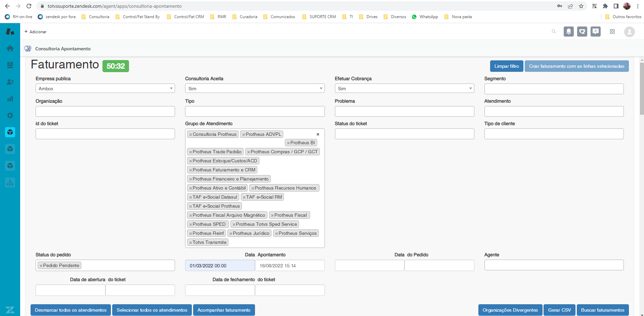Open the user profile avatar
This screenshot has width=644, height=316.
(x=629, y=32)
